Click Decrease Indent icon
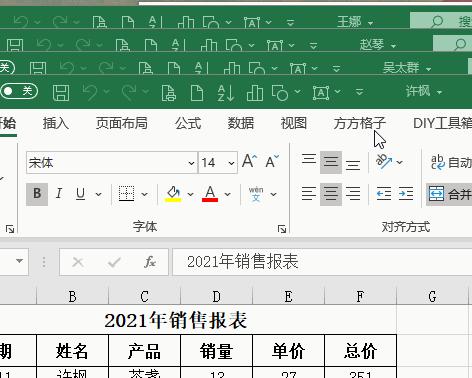This screenshot has width=472, height=378. pyautogui.click(x=384, y=194)
